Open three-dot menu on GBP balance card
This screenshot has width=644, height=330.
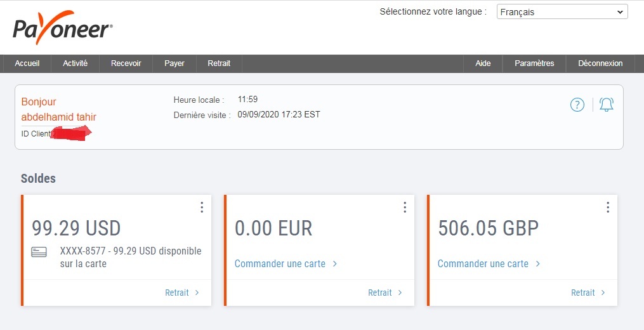(x=608, y=207)
